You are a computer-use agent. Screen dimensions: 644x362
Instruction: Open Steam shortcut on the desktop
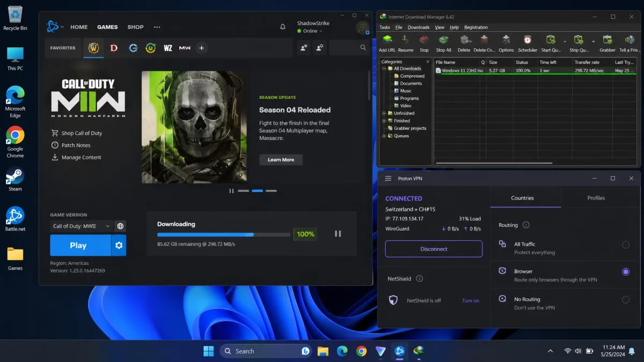tap(15, 180)
